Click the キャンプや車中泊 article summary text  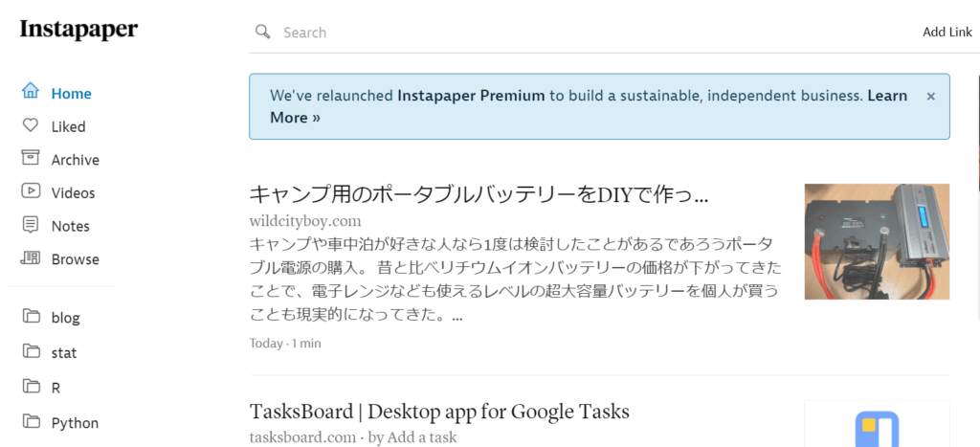coord(516,279)
